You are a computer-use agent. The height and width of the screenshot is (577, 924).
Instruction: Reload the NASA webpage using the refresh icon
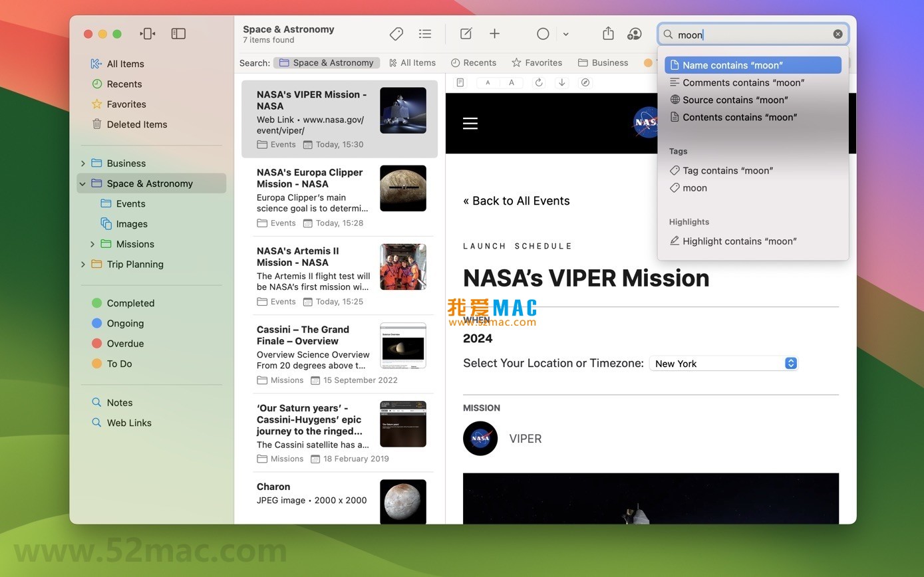(x=538, y=82)
